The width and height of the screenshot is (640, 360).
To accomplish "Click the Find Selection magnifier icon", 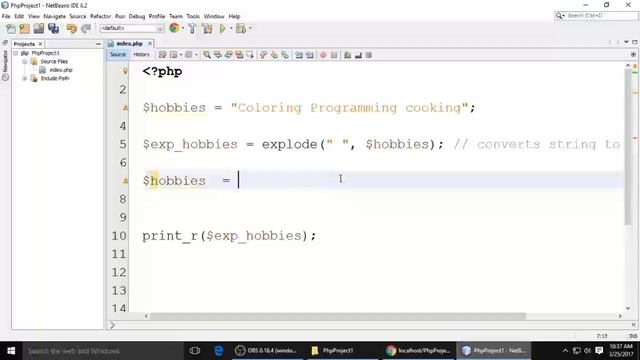I will (207, 55).
